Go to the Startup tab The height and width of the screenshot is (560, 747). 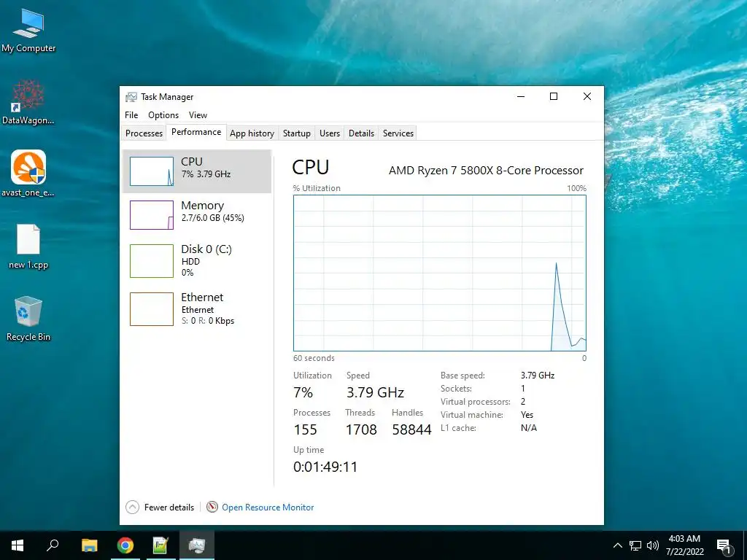297,133
